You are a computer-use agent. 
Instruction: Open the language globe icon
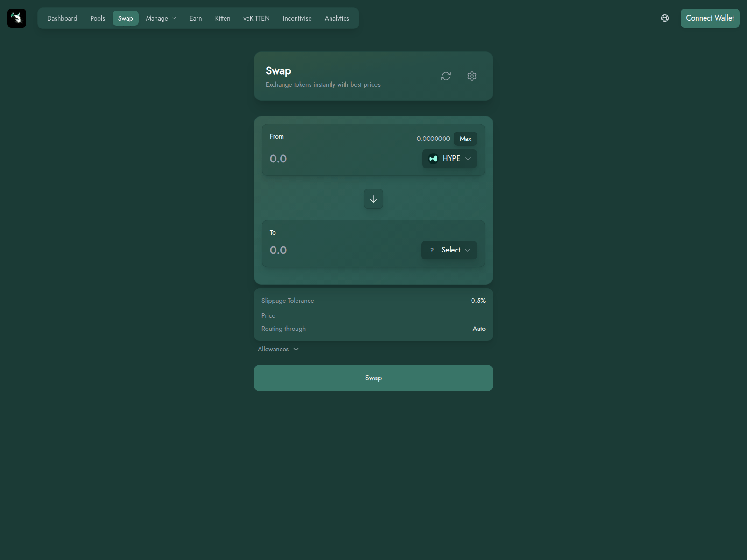(x=665, y=18)
